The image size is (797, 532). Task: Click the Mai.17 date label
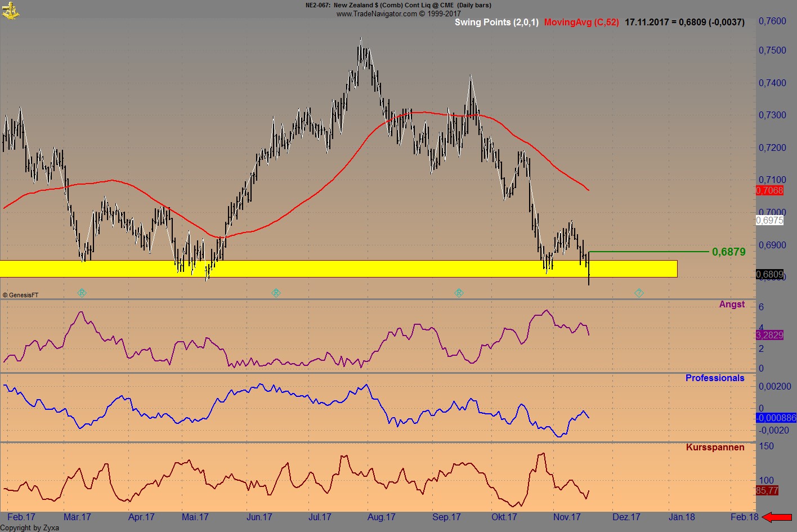[195, 517]
